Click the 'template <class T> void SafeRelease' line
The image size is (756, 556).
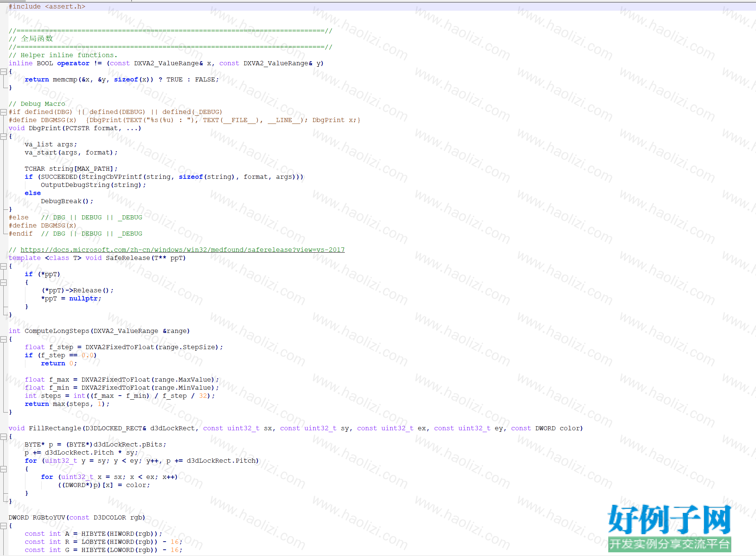97,258
